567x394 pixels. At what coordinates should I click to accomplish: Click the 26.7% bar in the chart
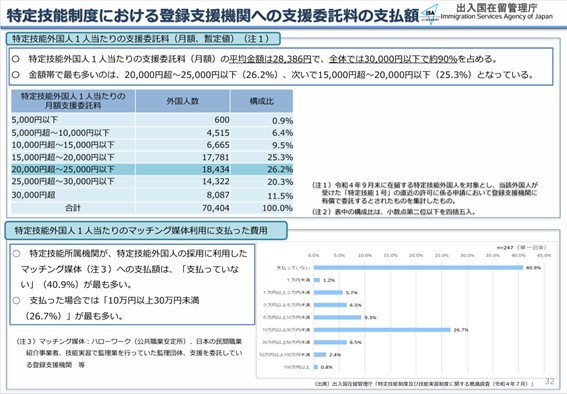tap(382, 330)
